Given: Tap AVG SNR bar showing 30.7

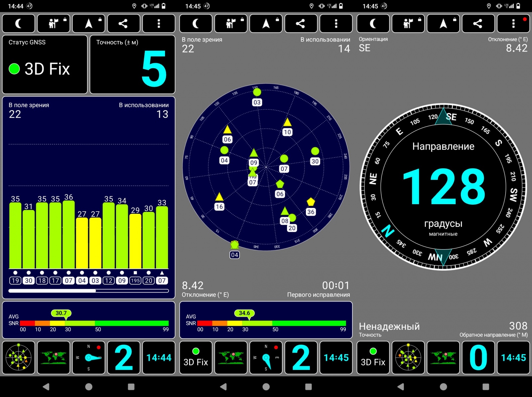Looking at the screenshot, I should (x=89, y=320).
